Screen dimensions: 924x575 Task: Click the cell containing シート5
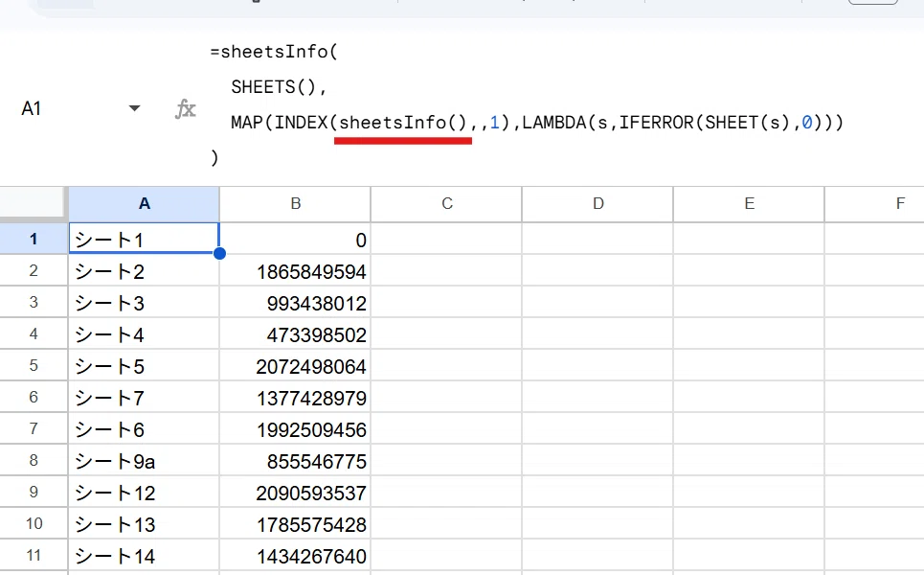(144, 366)
